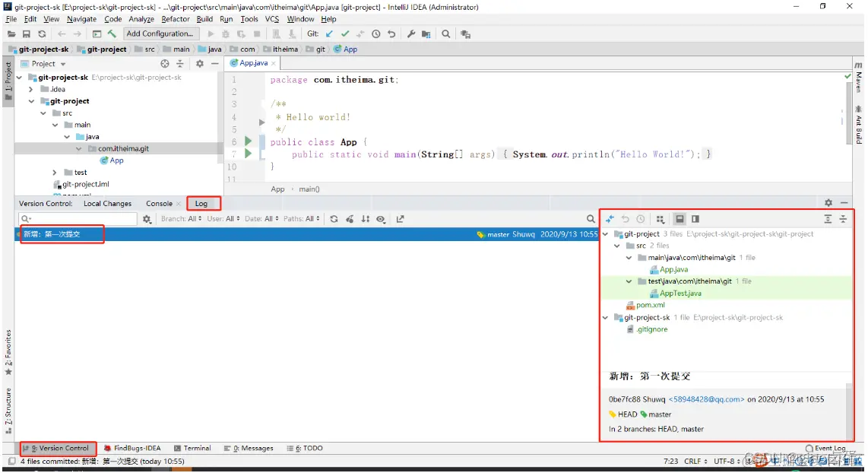This screenshot has width=868, height=473.
Task: Toggle the Show Details layout button
Action: coord(680,219)
